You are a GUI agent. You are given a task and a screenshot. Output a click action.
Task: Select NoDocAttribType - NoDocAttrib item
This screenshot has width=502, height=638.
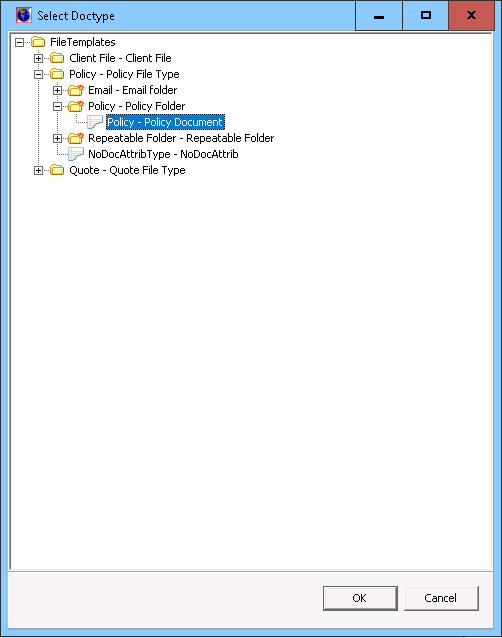[163, 154]
